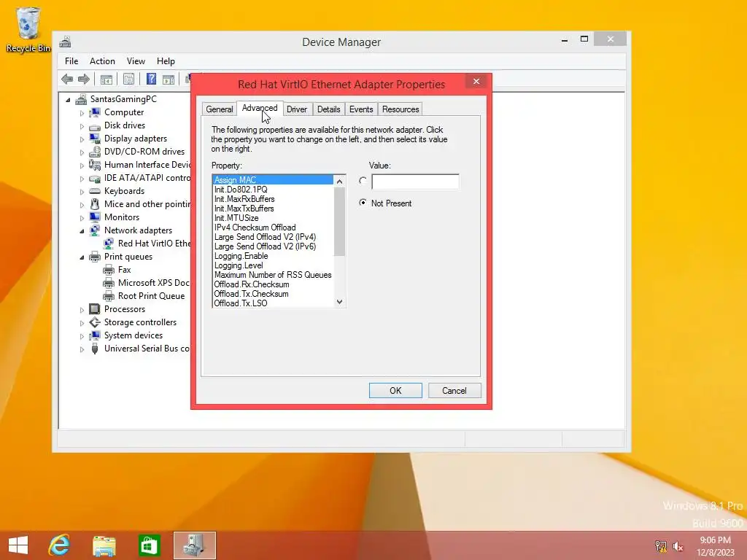
Task: Open File Explorer from taskbar
Action: point(104,545)
